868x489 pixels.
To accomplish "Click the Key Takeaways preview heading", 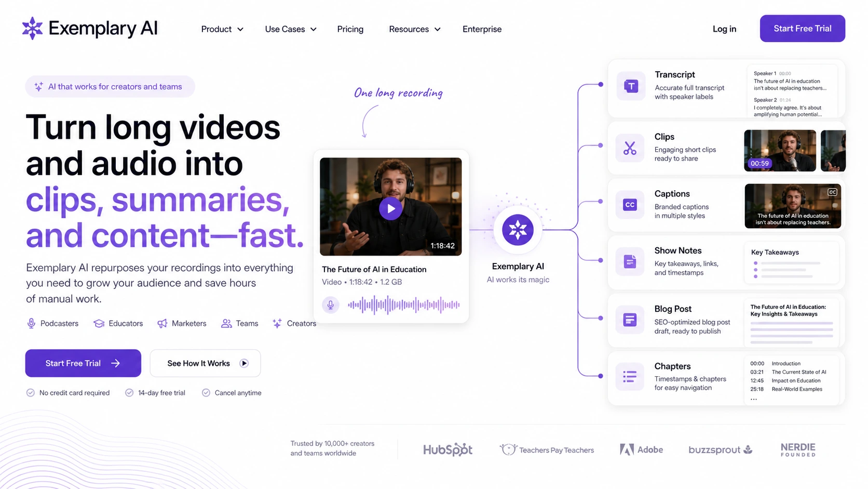I will [775, 253].
